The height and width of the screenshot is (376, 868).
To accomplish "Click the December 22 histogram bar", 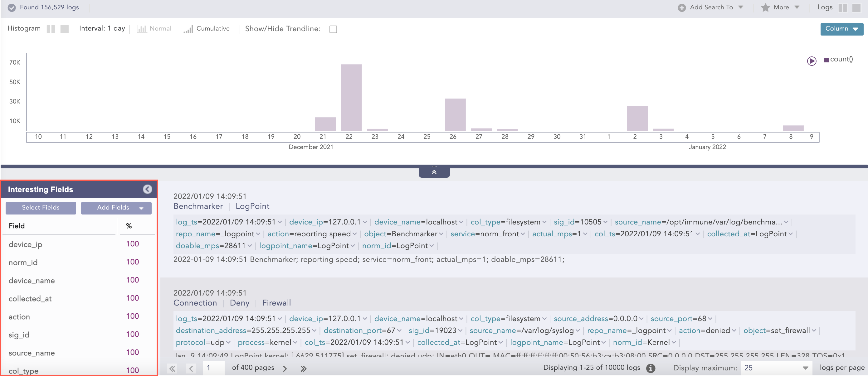I will click(351, 98).
